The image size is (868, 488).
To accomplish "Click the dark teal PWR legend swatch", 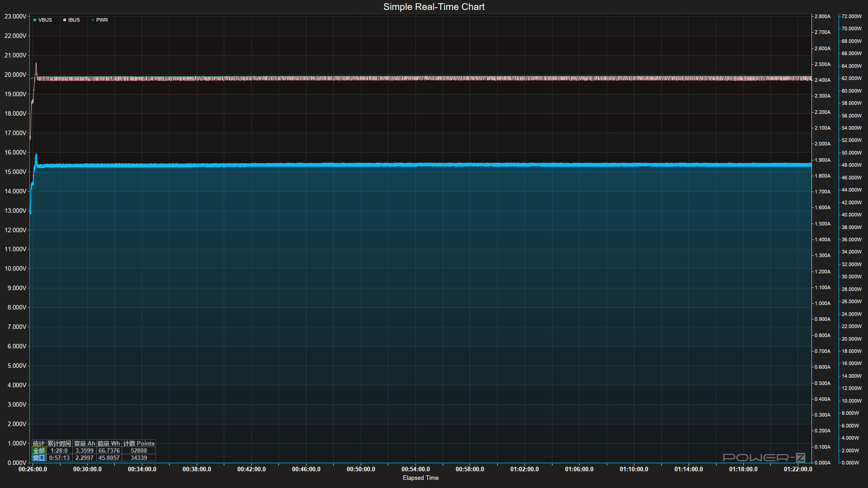I will click(93, 20).
